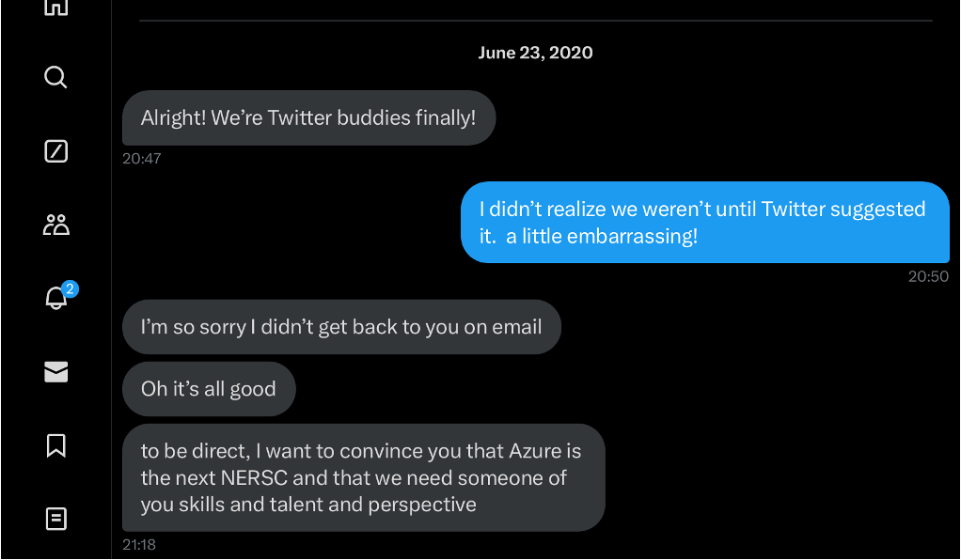Viewport: 961px width, 560px height.
Task: Select the 'Alright! We're Twitter buddies finally!' message
Action: click(308, 117)
